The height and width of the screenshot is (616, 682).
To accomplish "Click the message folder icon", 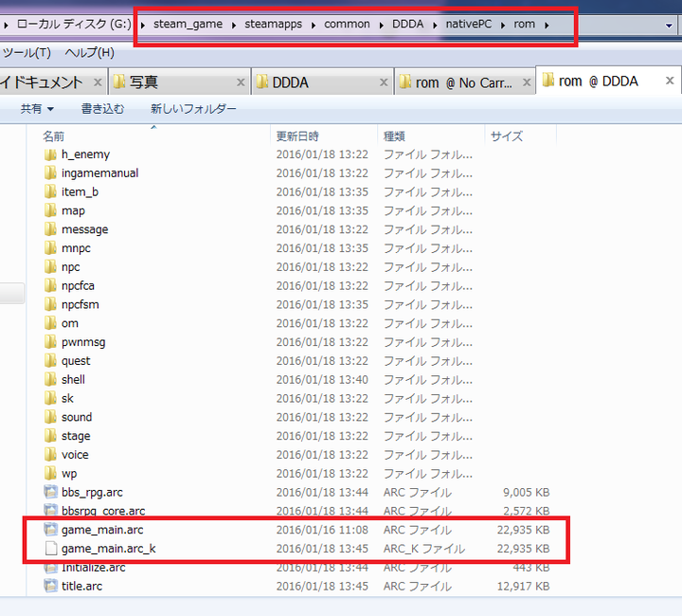I will [x=50, y=229].
